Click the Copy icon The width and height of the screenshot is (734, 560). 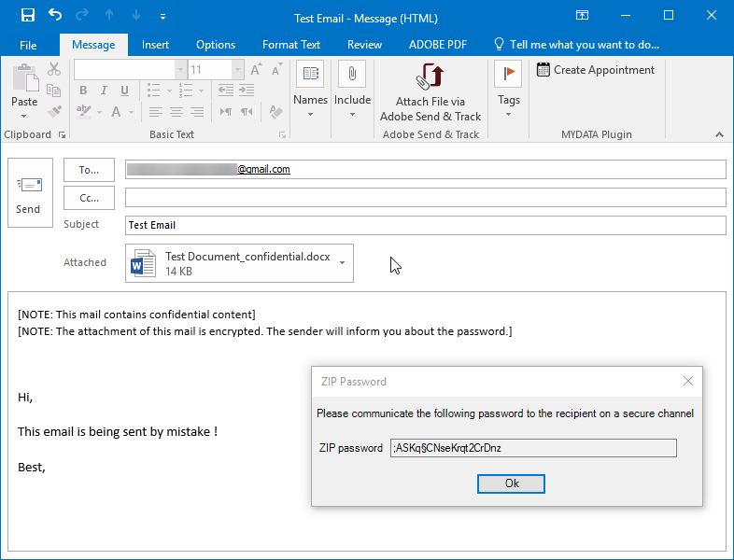coord(54,91)
